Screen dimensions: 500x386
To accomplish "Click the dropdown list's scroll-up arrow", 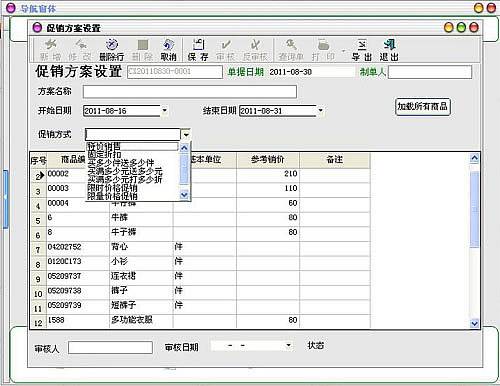I will pos(184,148).
